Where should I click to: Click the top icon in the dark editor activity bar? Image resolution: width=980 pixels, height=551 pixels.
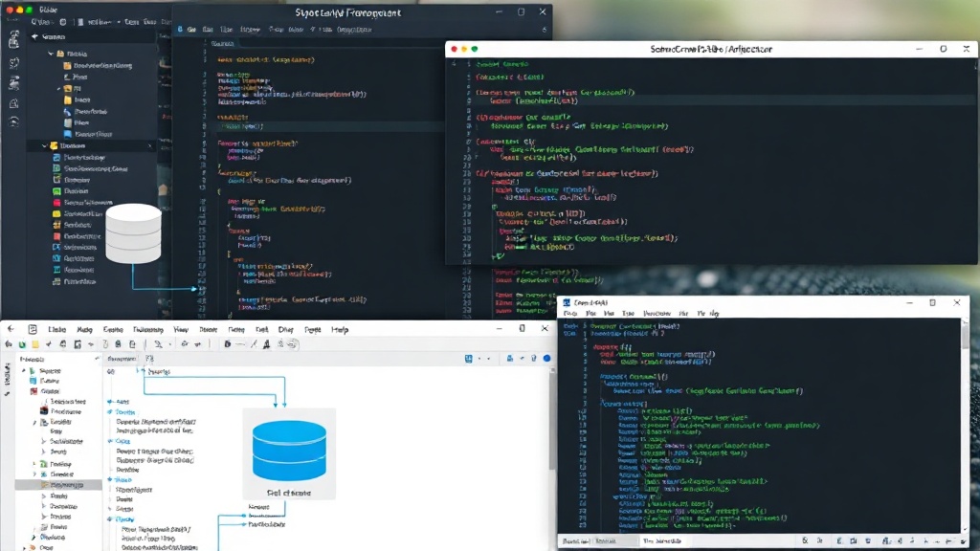pyautogui.click(x=13, y=39)
